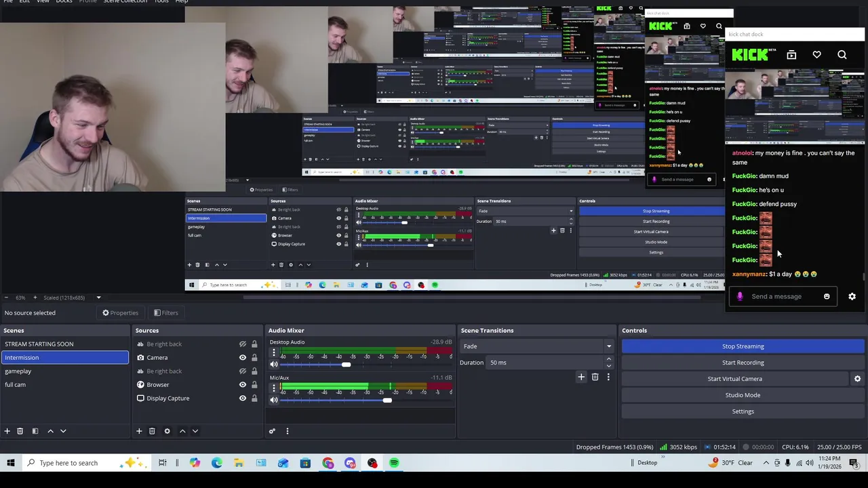The width and height of the screenshot is (868, 488).
Task: Open Audio Mixer three-dot menu
Action: pos(287,431)
